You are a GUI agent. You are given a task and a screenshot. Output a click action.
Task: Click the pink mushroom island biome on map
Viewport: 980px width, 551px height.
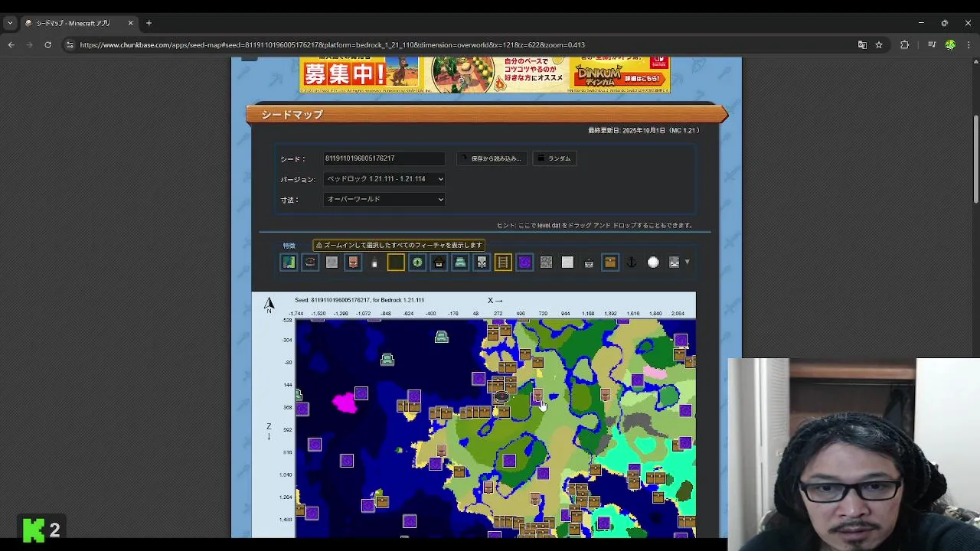tap(345, 403)
